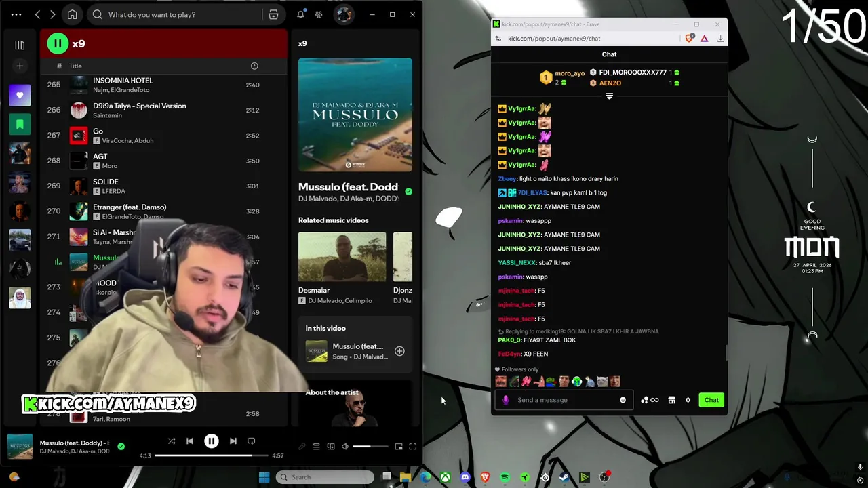Click Windows taskbar Search box
The height and width of the screenshot is (488, 868).
(325, 477)
